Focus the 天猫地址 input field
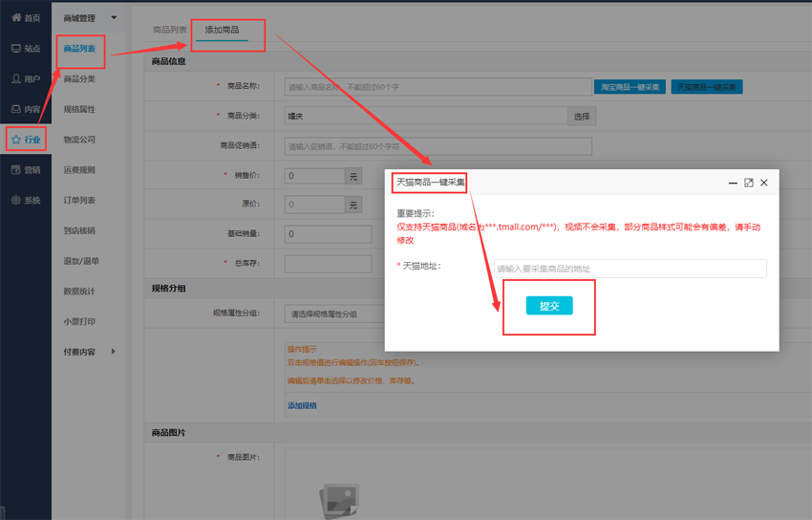Viewport: 812px width, 520px height. pos(630,269)
